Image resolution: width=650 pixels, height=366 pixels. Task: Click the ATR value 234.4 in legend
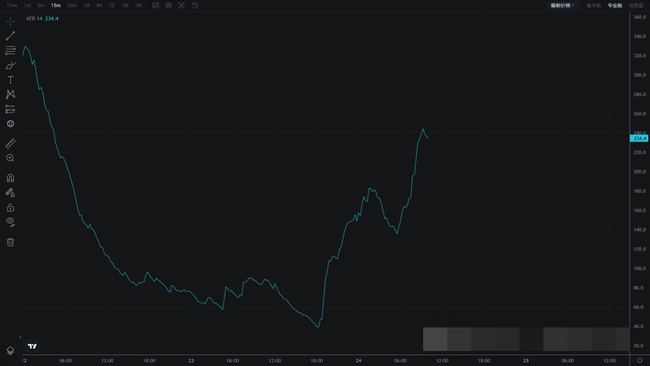(x=52, y=19)
